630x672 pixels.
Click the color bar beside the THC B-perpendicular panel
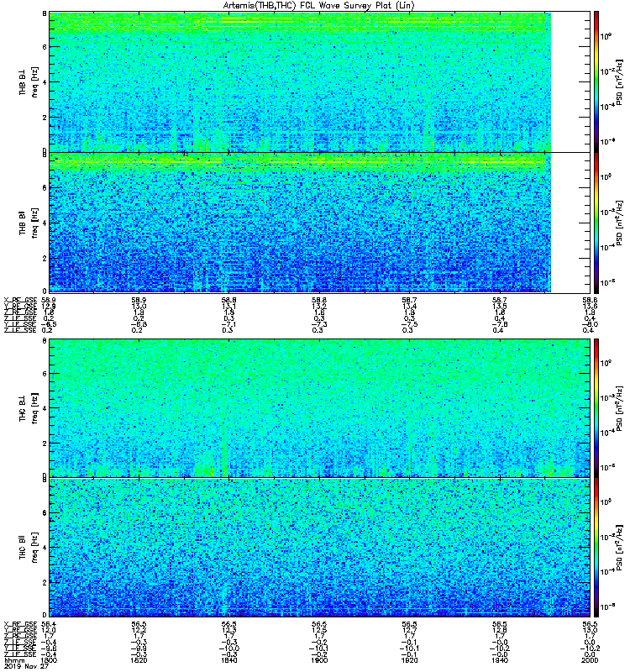(596, 408)
